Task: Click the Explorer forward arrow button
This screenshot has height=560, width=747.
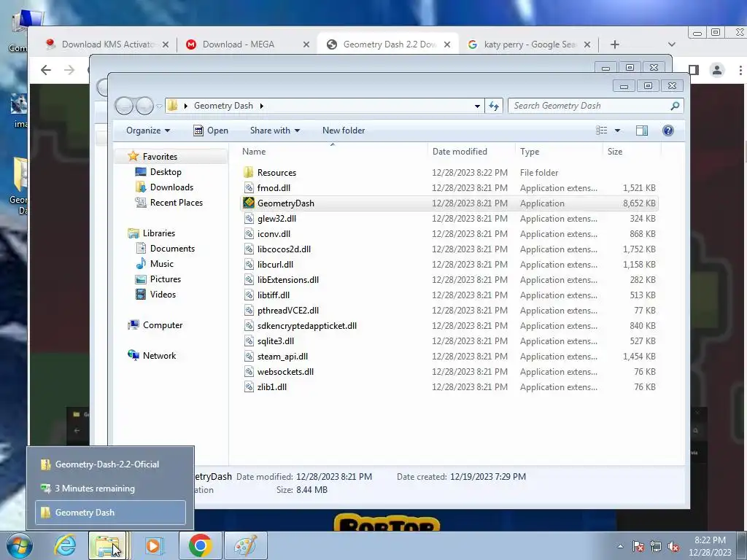Action: tap(144, 106)
